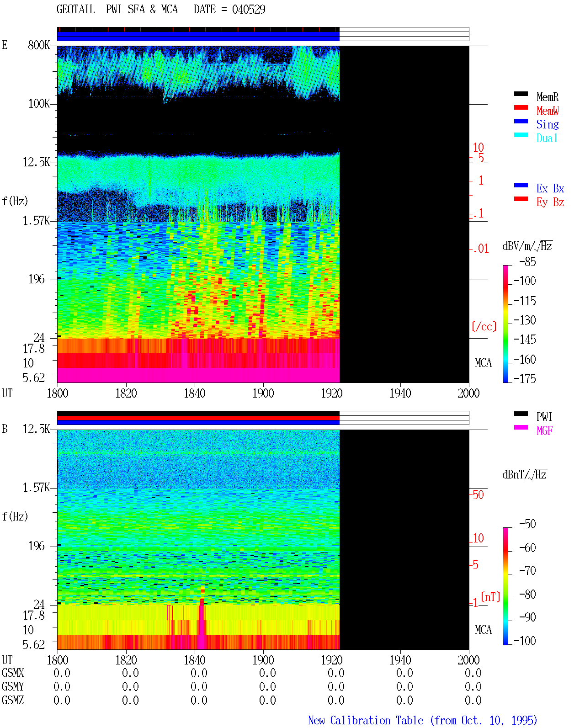Viewport: 585px width, 728px height.
Task: Click the cyan Dual legend swatch
Action: click(521, 135)
